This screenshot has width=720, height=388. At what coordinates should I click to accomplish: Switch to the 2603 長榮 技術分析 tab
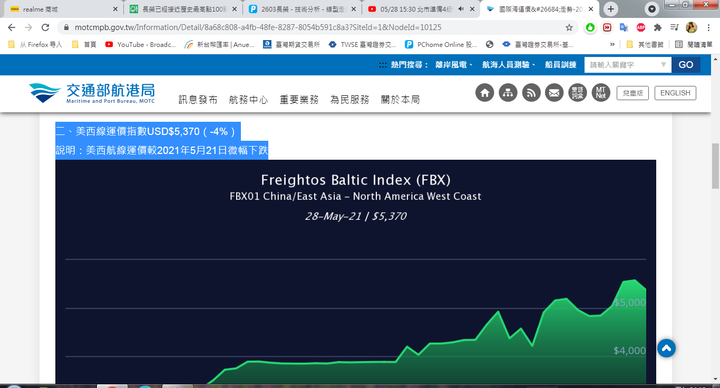(303, 9)
